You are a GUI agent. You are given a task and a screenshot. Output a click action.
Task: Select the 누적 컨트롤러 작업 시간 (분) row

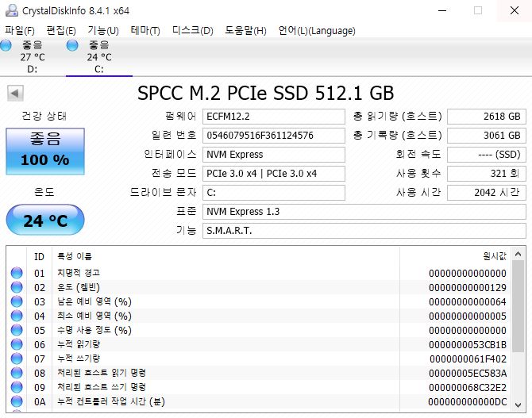coord(259,401)
